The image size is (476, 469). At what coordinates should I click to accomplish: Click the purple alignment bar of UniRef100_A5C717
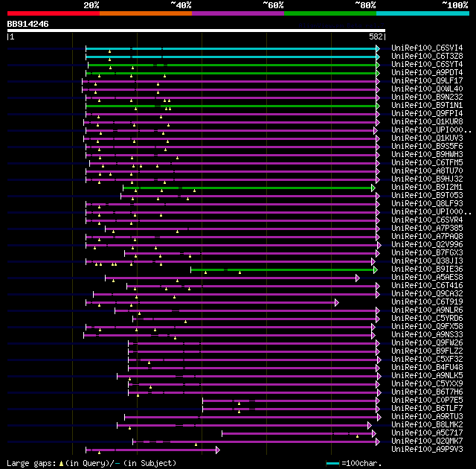pyautogui.click(x=299, y=434)
